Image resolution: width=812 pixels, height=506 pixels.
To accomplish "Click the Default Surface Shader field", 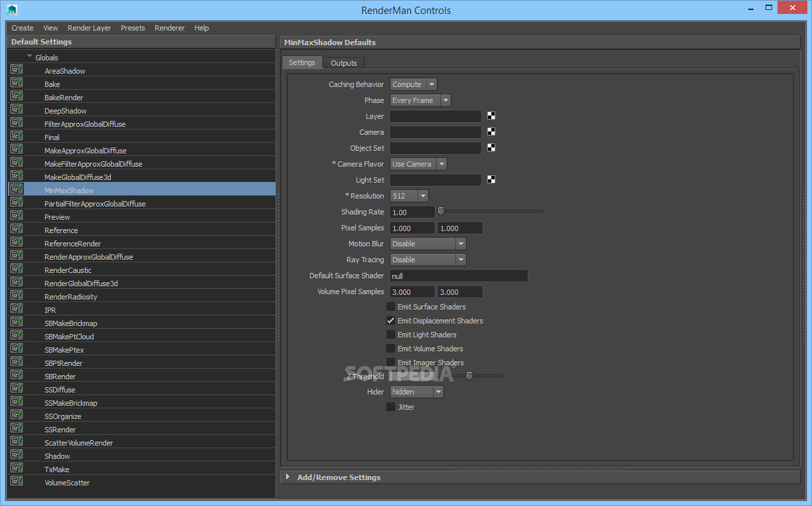I will (x=459, y=276).
